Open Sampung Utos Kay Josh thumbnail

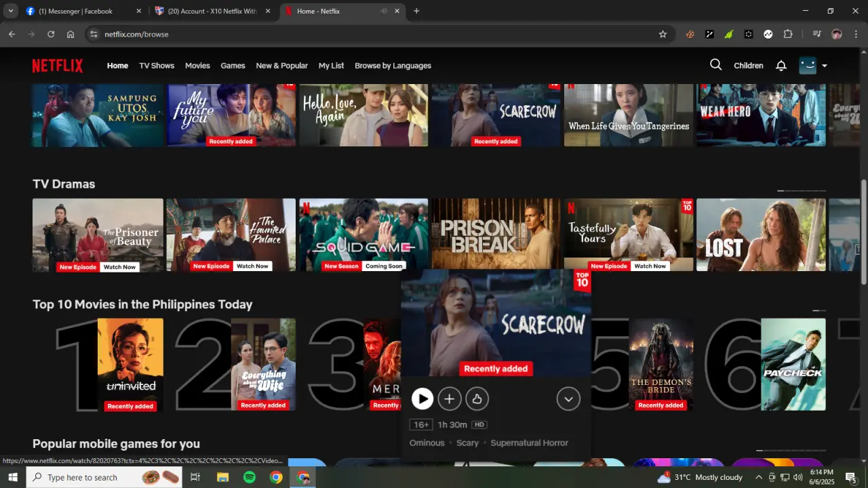(x=98, y=115)
